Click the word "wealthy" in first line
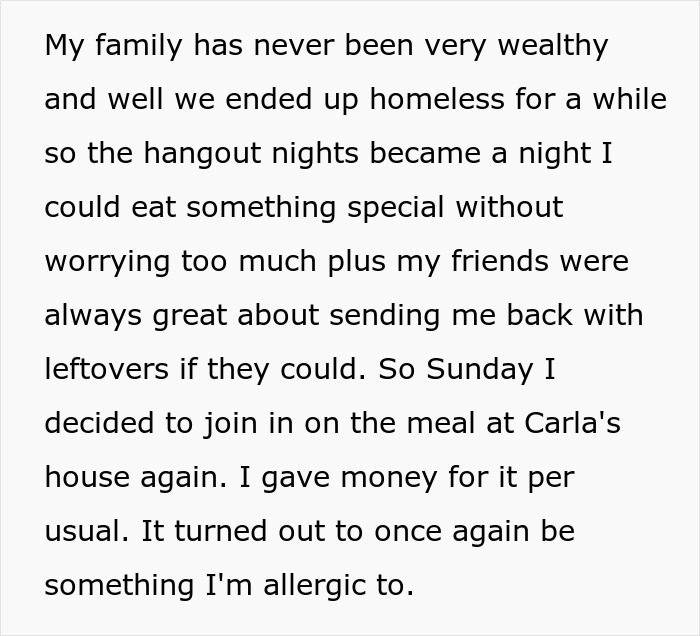The height and width of the screenshot is (636, 700). pos(553,46)
